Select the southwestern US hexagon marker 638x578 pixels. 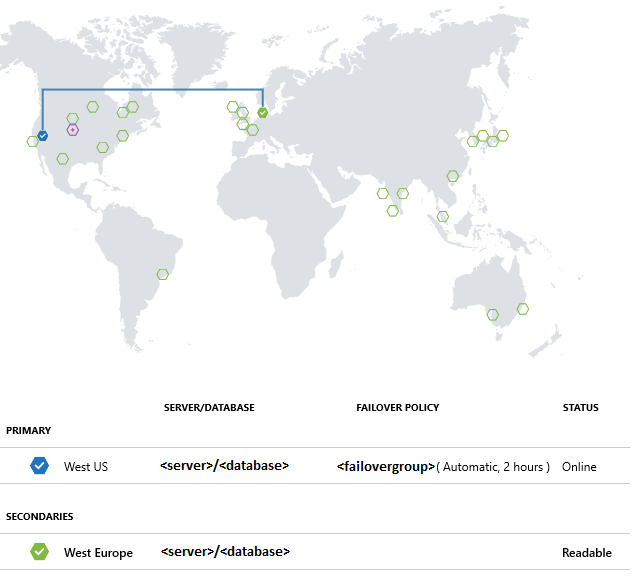(x=63, y=158)
